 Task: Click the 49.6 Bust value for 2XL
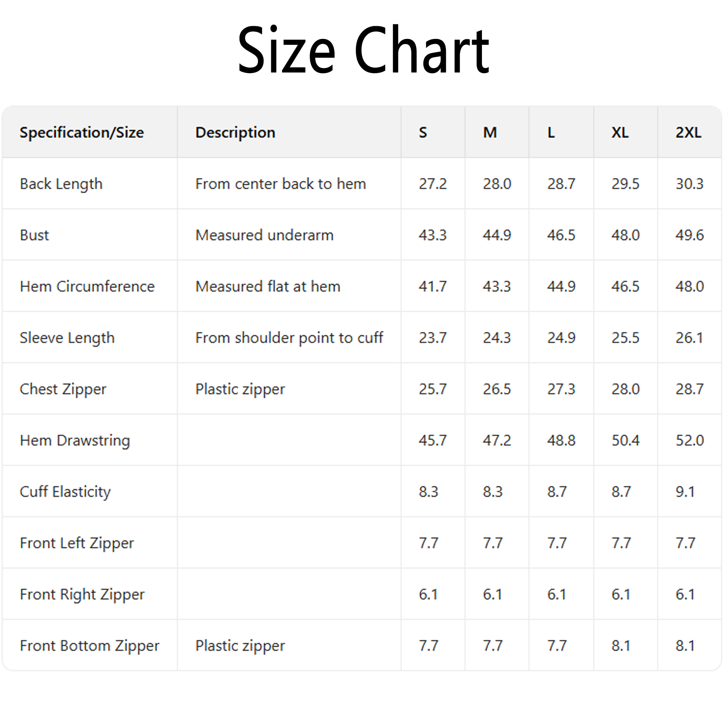[x=689, y=235]
